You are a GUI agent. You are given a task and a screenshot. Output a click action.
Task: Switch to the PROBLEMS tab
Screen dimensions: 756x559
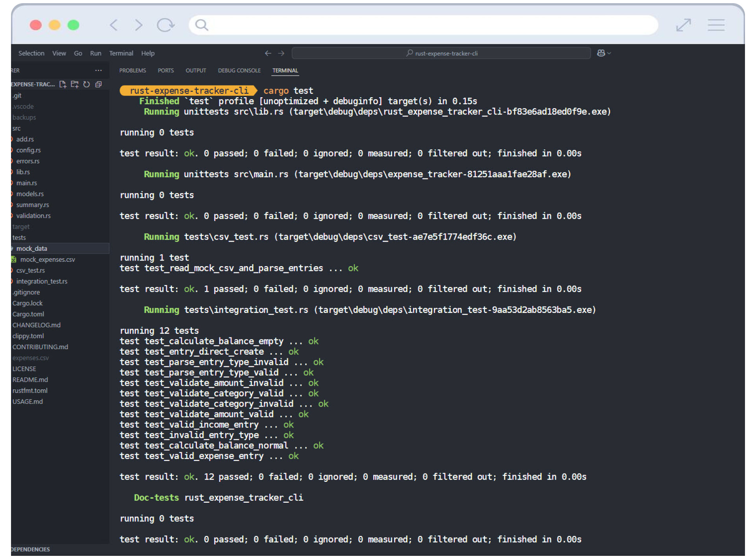pos(133,70)
